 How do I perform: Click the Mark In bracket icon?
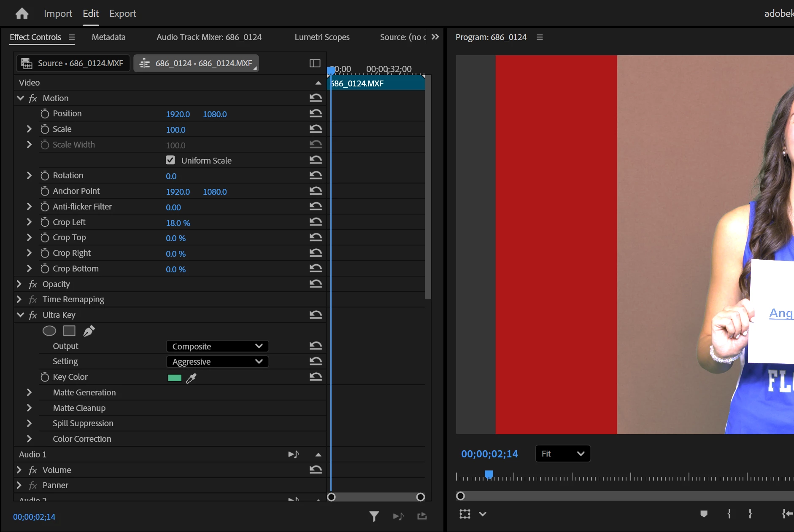pyautogui.click(x=729, y=514)
